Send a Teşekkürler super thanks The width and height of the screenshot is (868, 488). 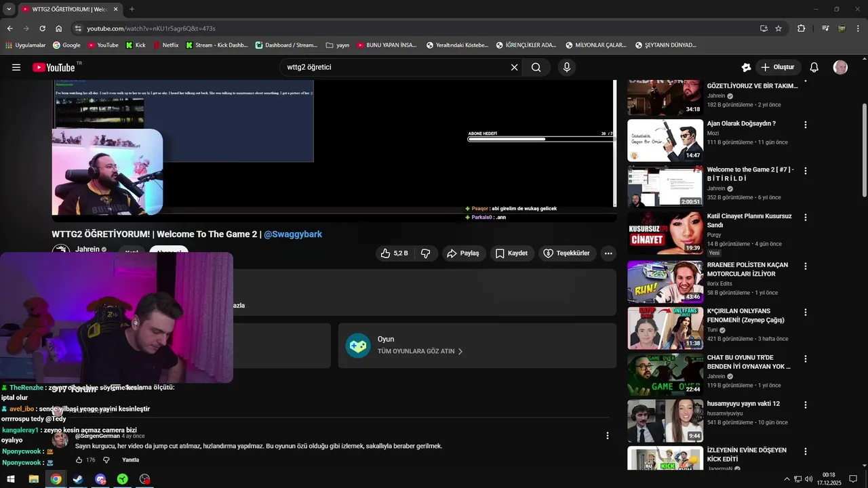(566, 253)
